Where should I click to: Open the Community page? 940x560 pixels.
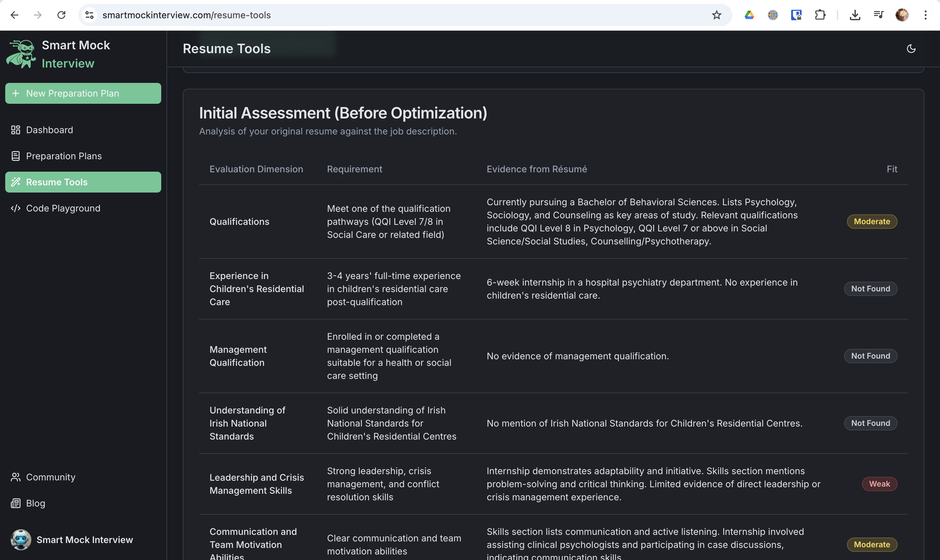83,477
